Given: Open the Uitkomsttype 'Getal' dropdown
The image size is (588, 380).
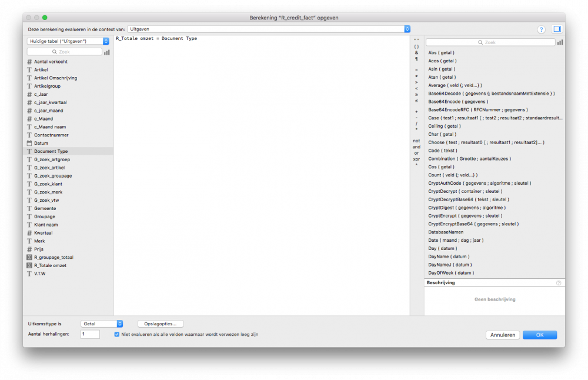Looking at the screenshot, I should pos(102,324).
